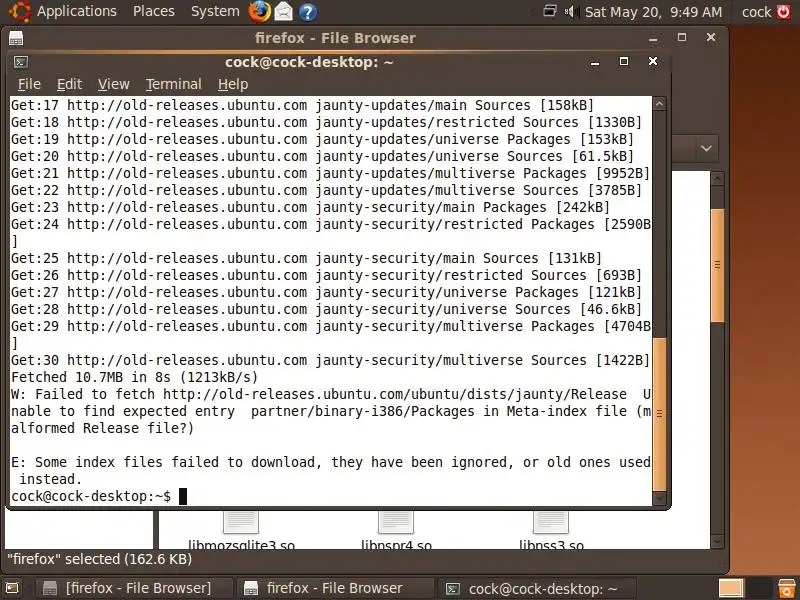Open the Terminal menu in menubar

[173, 84]
